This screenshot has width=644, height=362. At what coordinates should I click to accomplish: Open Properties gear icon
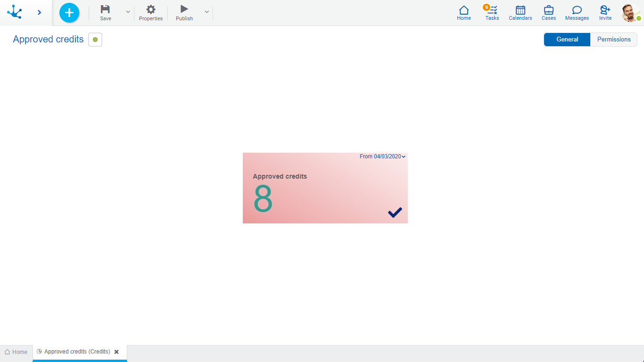151,9
